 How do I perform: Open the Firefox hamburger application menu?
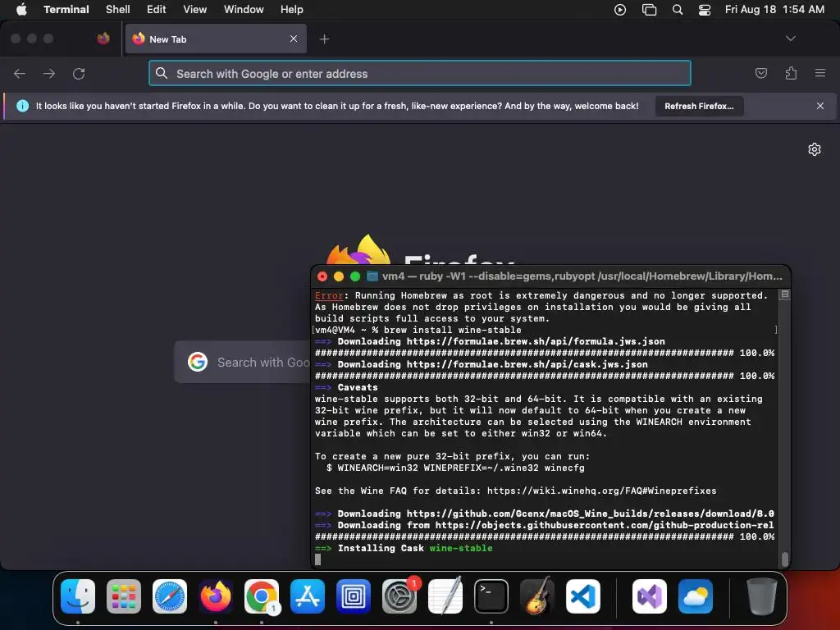tap(820, 73)
